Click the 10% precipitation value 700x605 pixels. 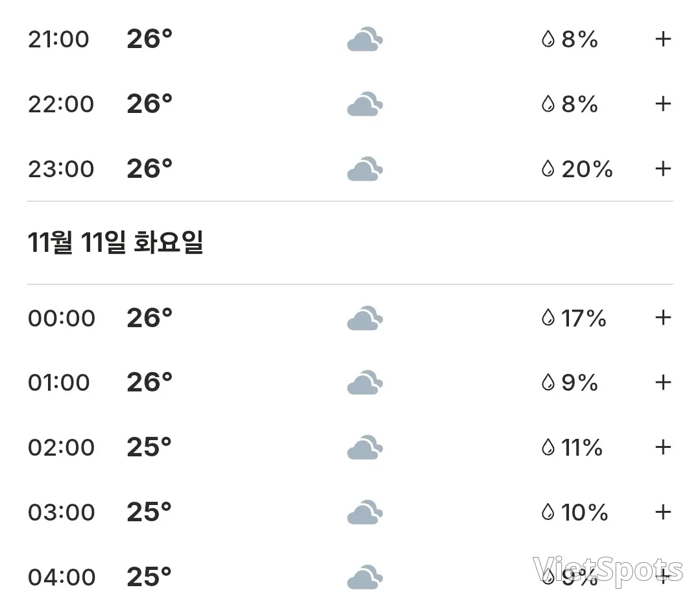pos(585,512)
